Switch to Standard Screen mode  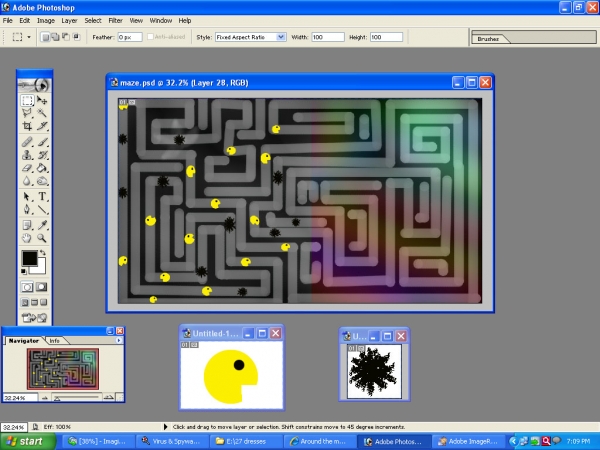tap(25, 302)
